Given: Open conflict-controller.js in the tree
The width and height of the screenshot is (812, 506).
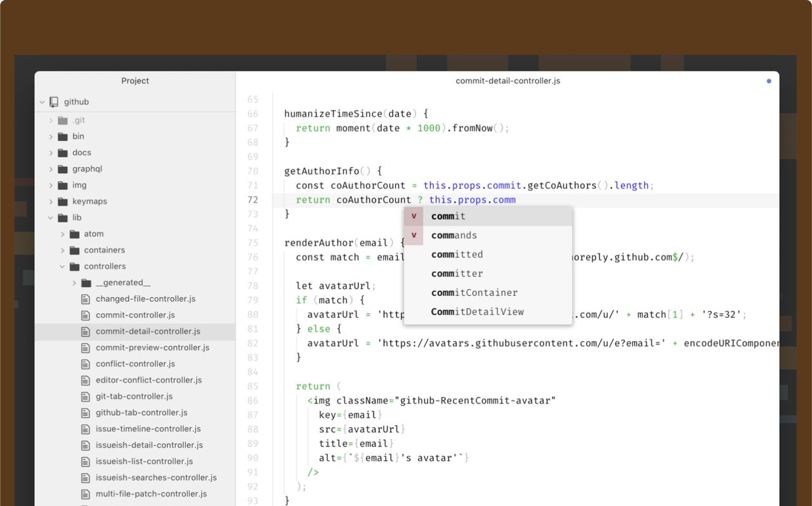Looking at the screenshot, I should point(135,364).
